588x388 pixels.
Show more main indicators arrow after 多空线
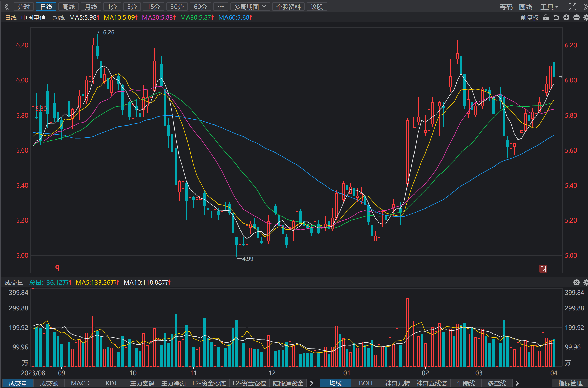(x=517, y=383)
